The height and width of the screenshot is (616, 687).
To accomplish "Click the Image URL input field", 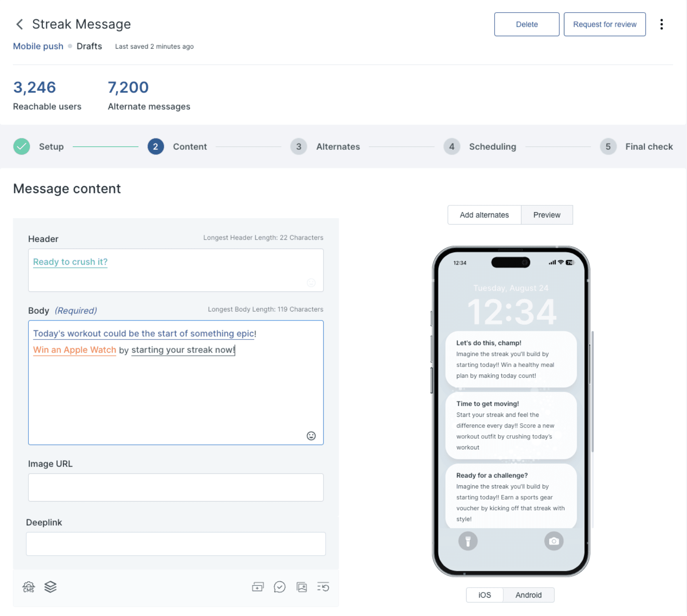I will [x=176, y=487].
